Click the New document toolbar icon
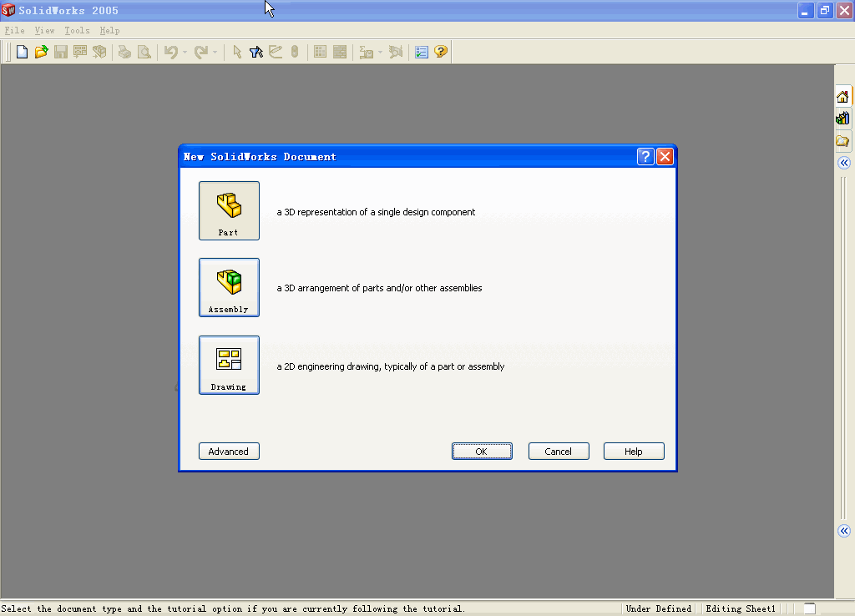 click(x=22, y=52)
